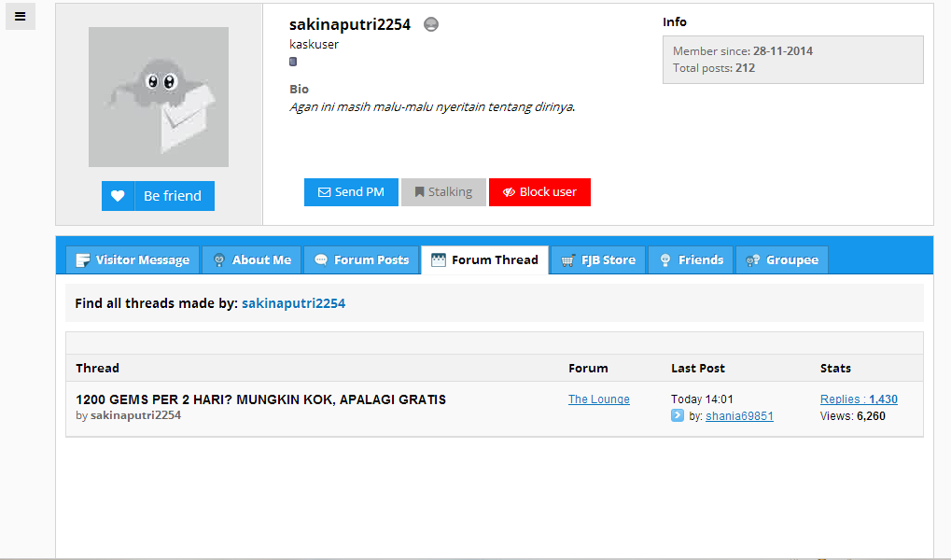Click the Views: 6,260 text
The image size is (951, 560).
click(853, 416)
